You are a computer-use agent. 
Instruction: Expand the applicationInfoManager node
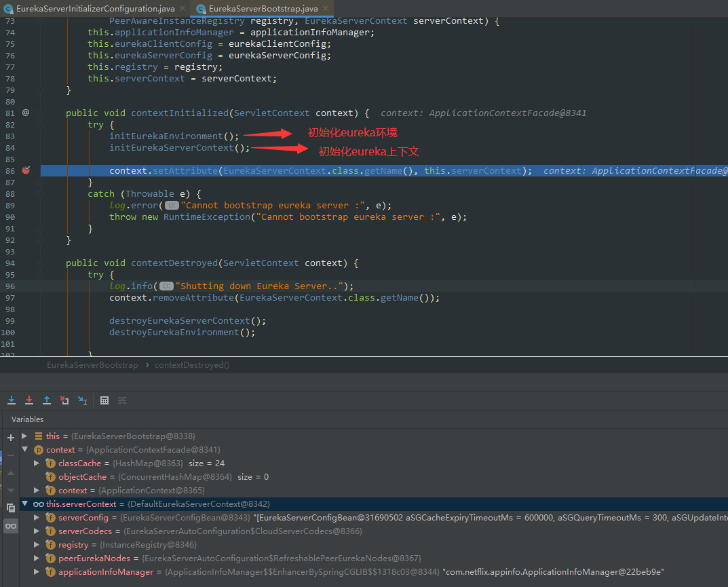pos(36,571)
